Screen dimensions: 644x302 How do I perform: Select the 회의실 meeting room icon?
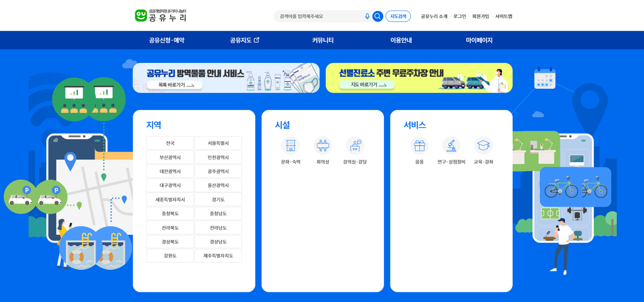tap(323, 146)
